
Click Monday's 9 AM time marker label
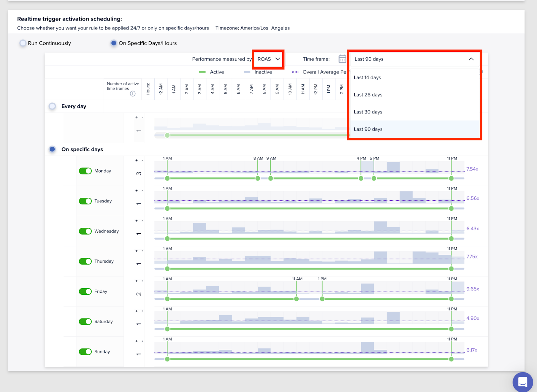pos(271,158)
